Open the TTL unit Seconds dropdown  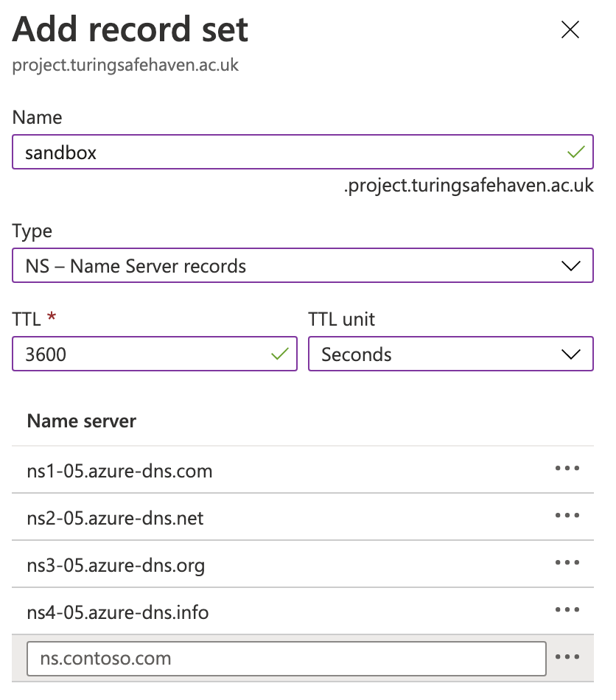tap(451, 354)
